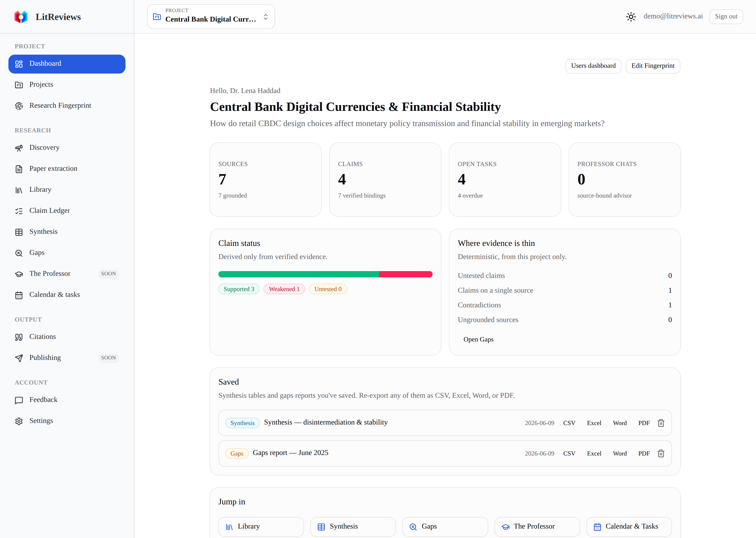Click Gaps icon in Jump in section

[x=413, y=527]
